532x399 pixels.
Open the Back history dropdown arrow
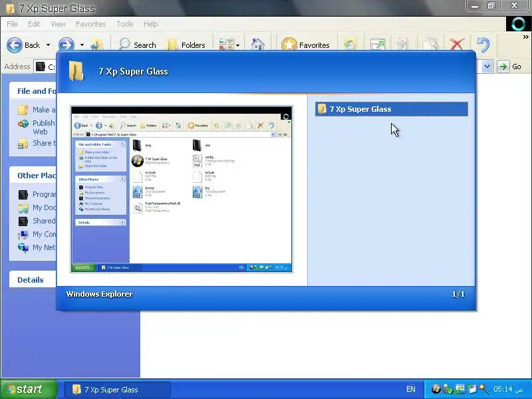(x=48, y=45)
